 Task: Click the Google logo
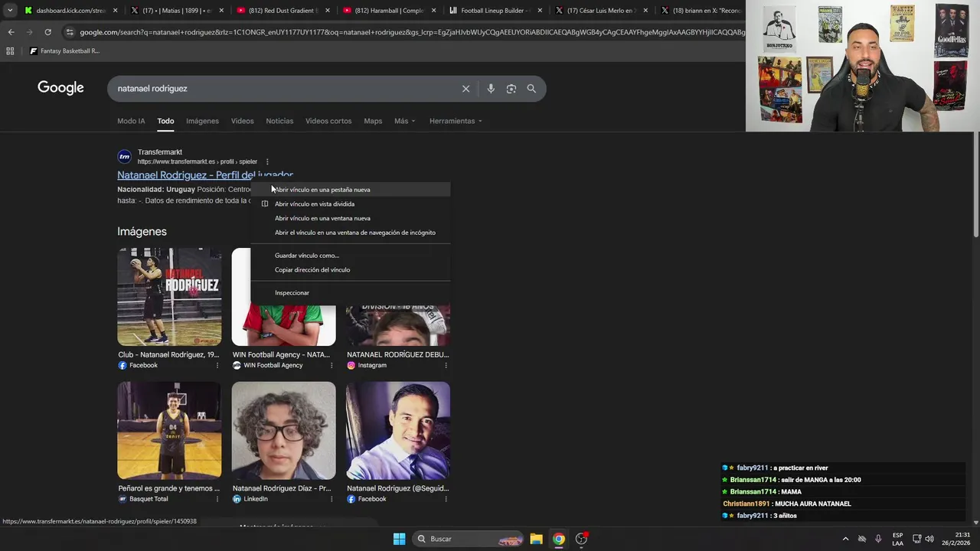[x=60, y=88]
